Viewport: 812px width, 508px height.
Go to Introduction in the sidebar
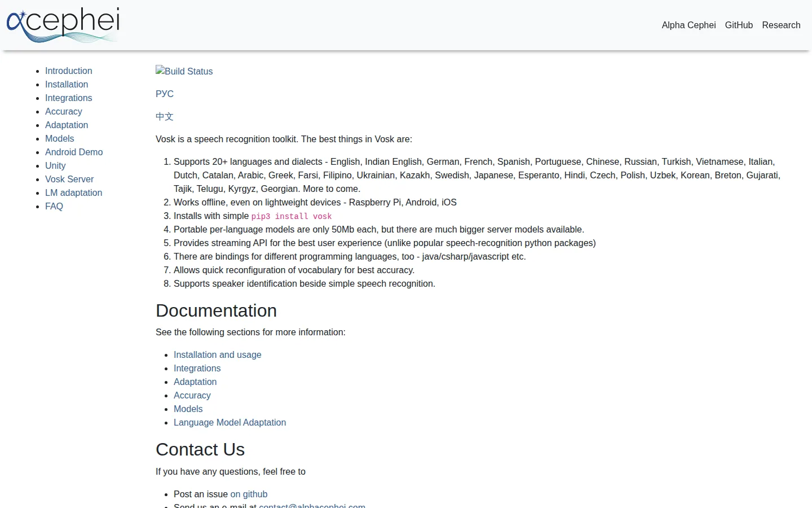tap(68, 71)
